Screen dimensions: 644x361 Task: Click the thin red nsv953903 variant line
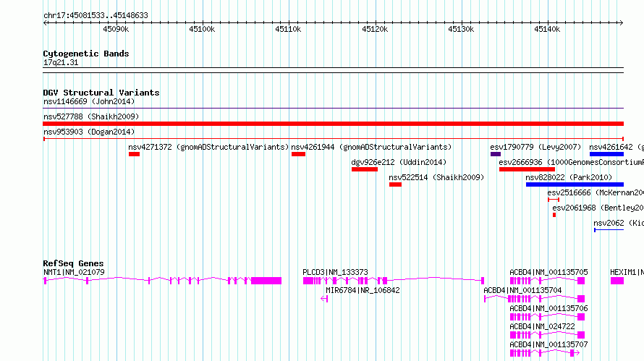(333, 139)
